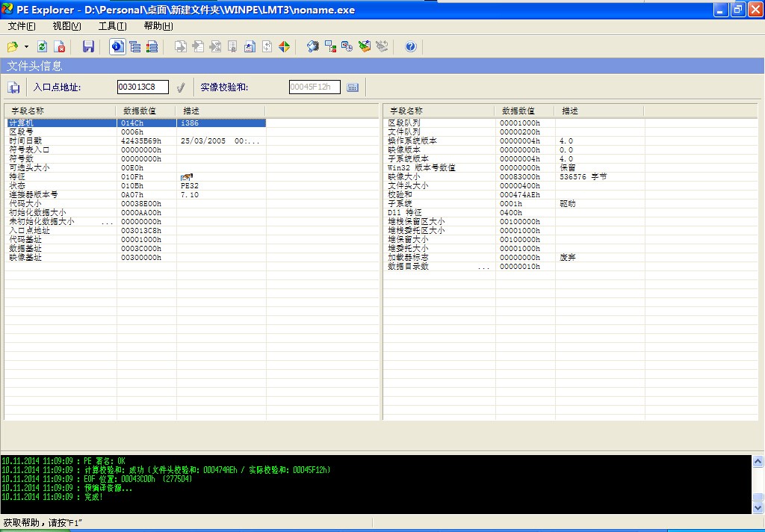Image resolution: width=765 pixels, height=532 pixels.
Task: Select the 区段队列 row
Action: (x=515, y=123)
